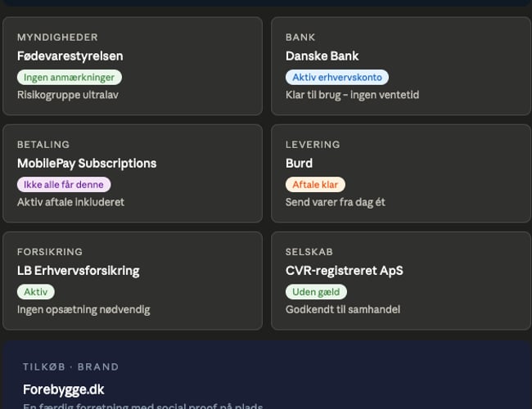Viewport: 532px width, 409px height.
Task: Select the 'Risikogruppe ultralav' text
Action: point(67,95)
